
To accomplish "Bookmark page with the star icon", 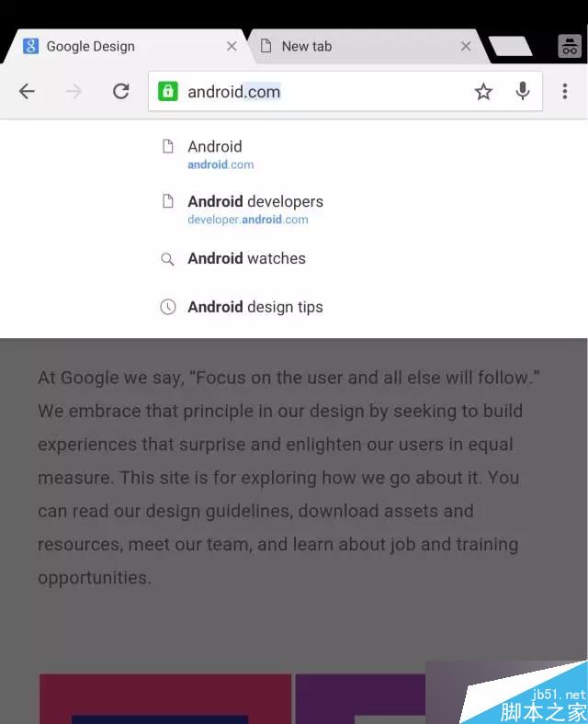I will point(483,91).
